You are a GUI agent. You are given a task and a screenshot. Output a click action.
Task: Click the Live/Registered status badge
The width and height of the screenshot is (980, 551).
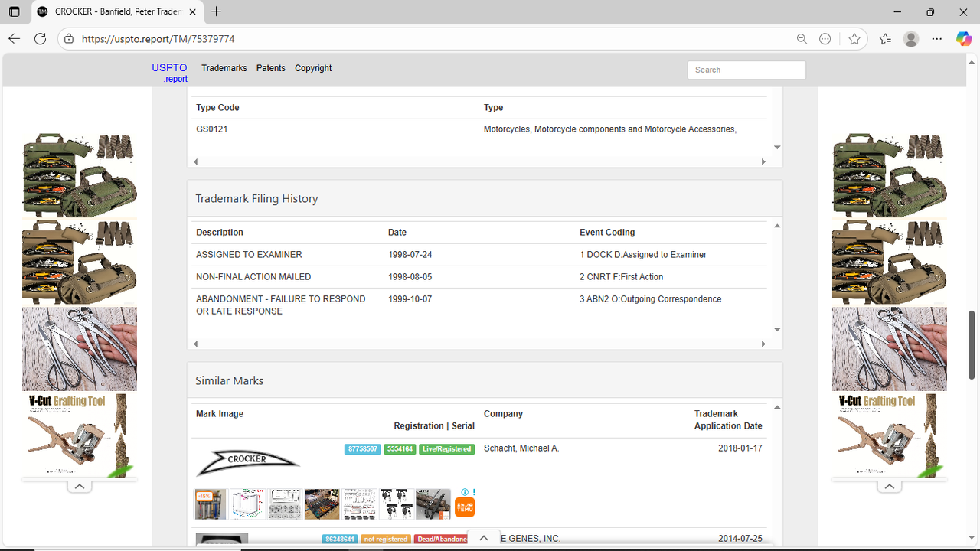(447, 449)
